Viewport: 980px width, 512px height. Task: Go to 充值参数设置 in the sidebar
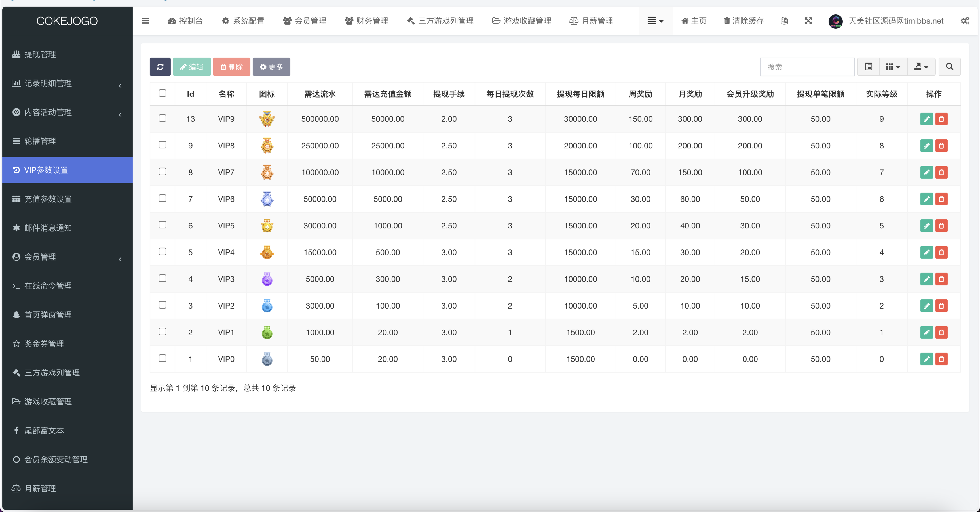[x=48, y=199]
